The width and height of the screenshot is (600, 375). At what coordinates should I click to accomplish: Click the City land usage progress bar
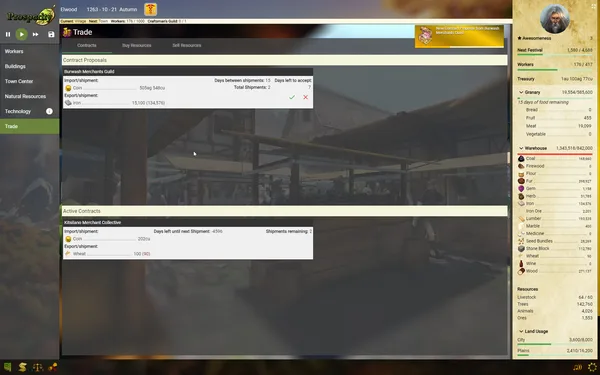pos(555,344)
